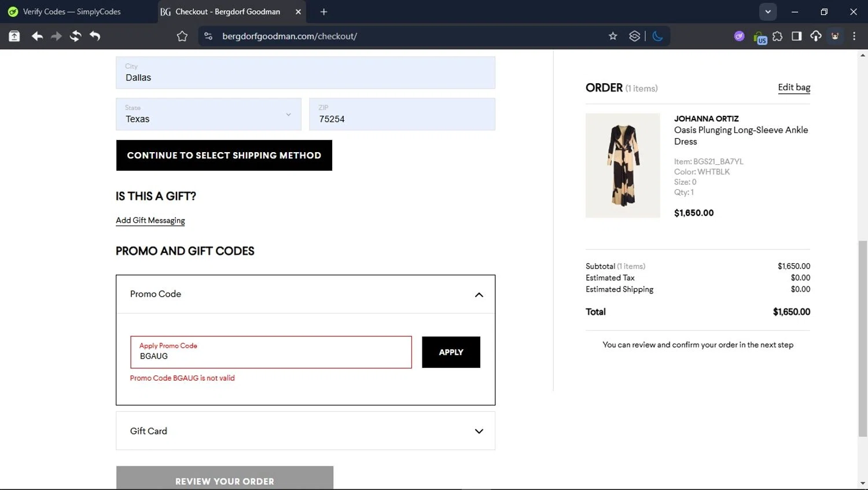Minimize the browser window
868x490 pixels.
tap(795, 12)
